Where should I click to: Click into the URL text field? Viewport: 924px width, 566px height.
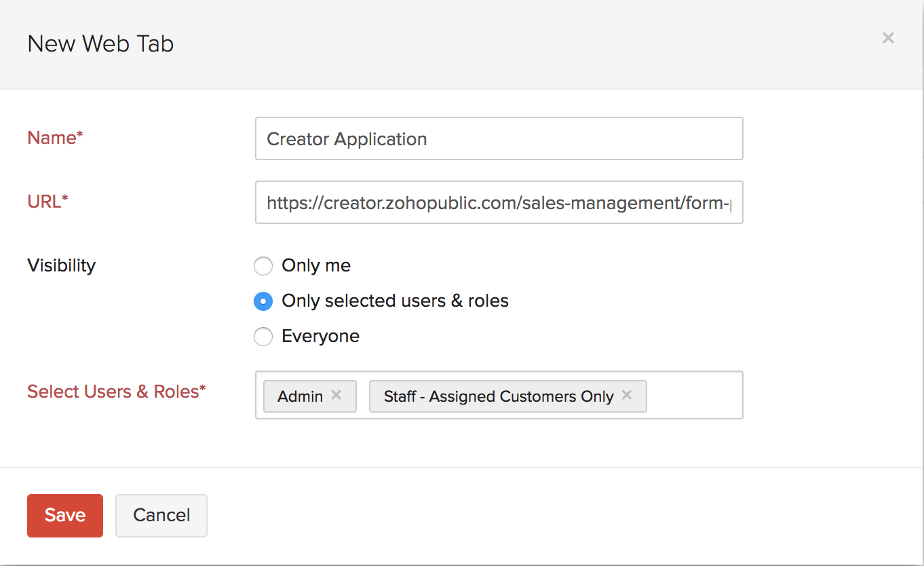pyautogui.click(x=499, y=202)
